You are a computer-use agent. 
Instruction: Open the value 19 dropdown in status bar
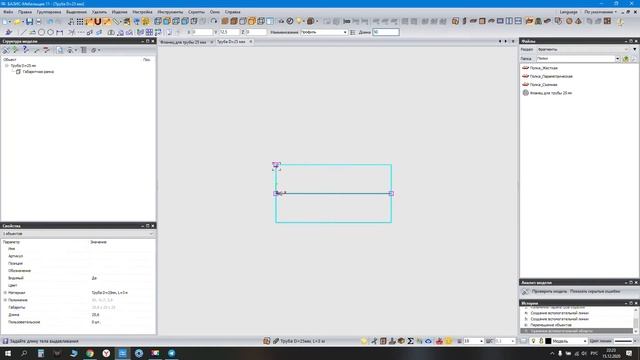[x=481, y=341]
